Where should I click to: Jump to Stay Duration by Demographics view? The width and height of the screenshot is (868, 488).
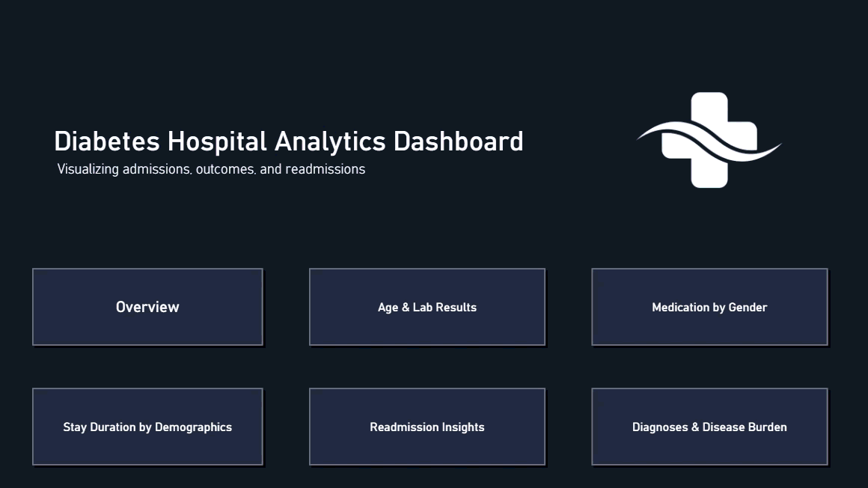point(147,427)
